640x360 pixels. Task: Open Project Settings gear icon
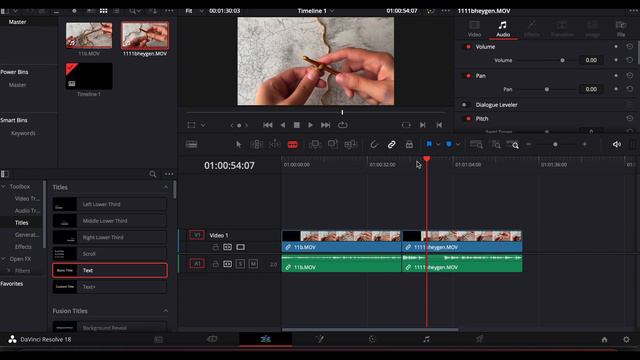click(x=626, y=340)
